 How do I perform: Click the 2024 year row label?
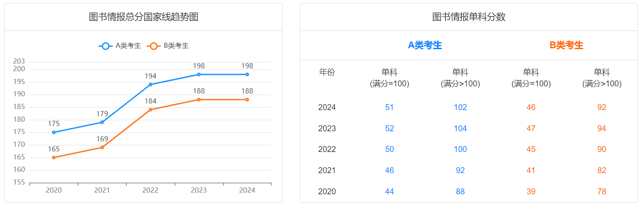(327, 108)
